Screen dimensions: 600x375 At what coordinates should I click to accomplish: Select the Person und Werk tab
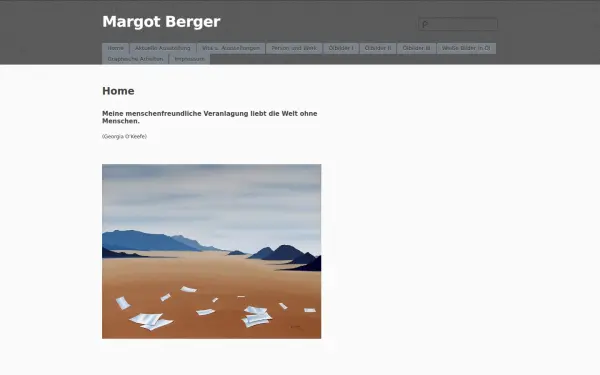[x=294, y=48]
